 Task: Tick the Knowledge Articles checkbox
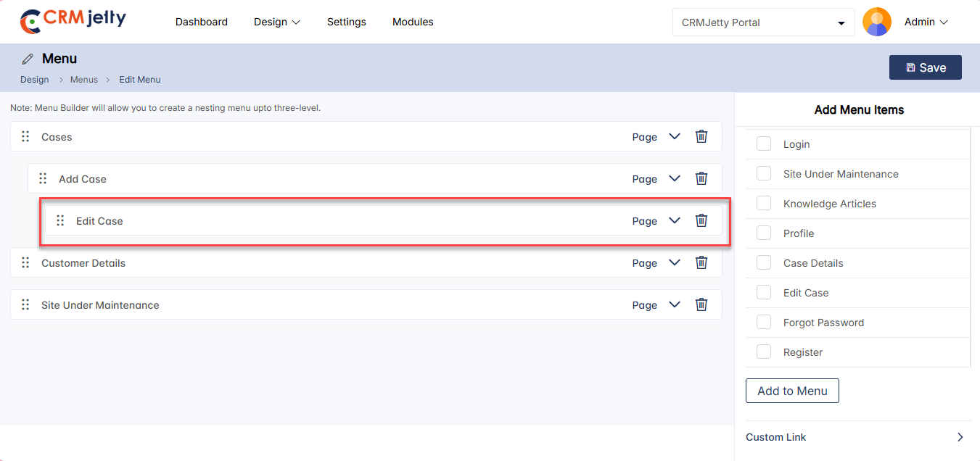764,204
